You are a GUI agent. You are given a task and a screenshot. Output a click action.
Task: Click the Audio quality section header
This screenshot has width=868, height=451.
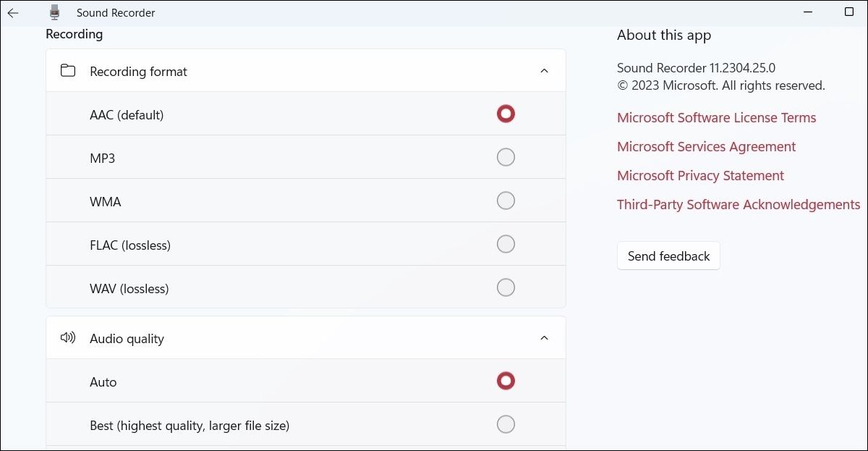(x=289, y=337)
